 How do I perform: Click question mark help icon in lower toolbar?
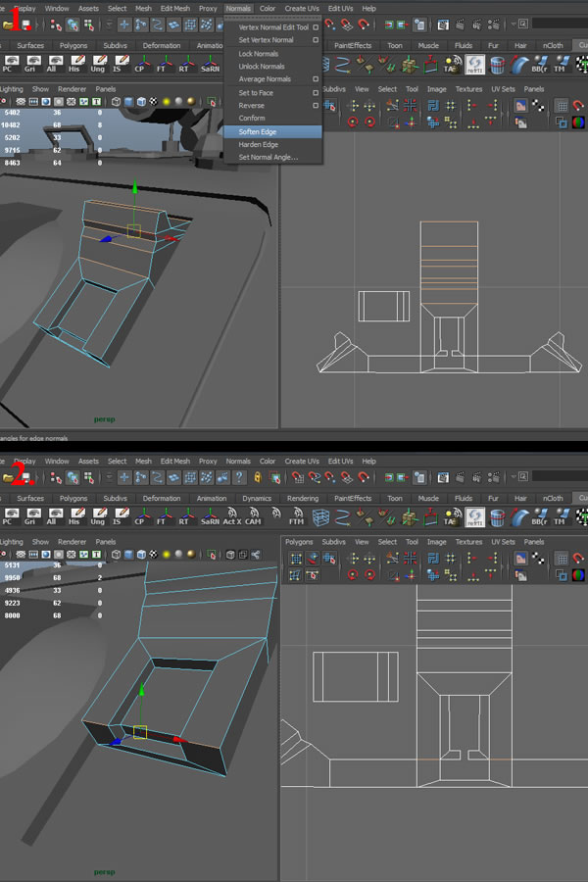239,477
